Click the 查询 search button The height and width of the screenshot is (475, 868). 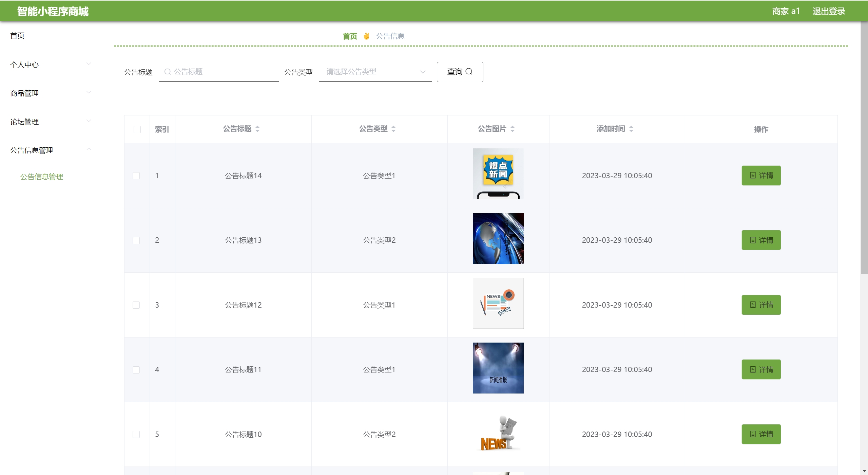(x=460, y=72)
